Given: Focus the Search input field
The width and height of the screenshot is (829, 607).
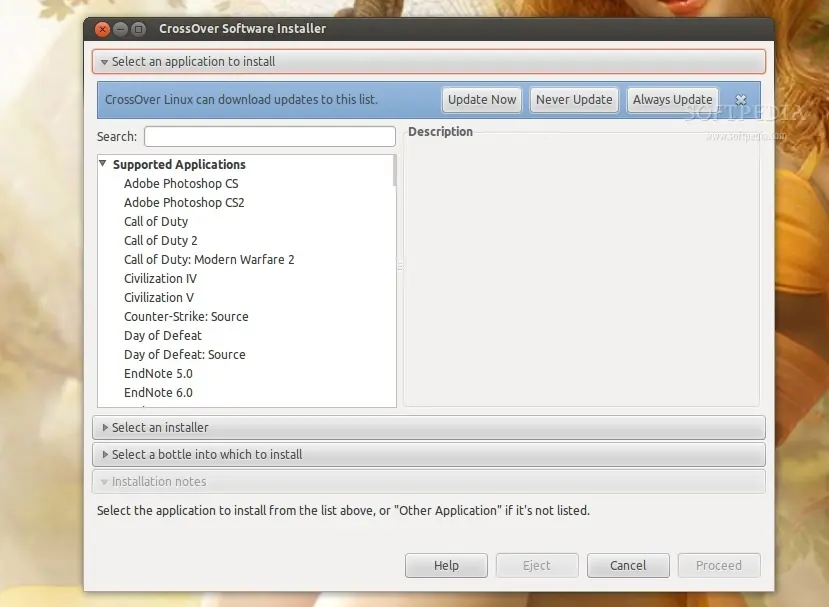Looking at the screenshot, I should click(x=270, y=136).
